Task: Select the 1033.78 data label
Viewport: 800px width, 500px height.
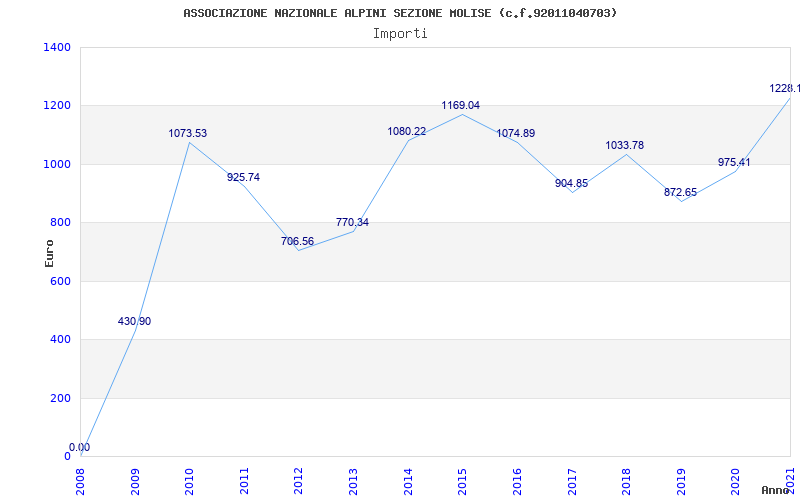Action: [x=624, y=146]
